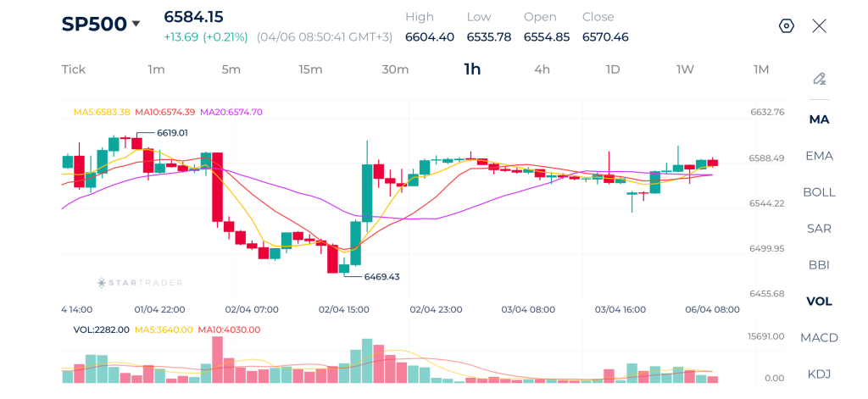
Task: Switch to the 1m timeframe
Action: click(x=156, y=69)
